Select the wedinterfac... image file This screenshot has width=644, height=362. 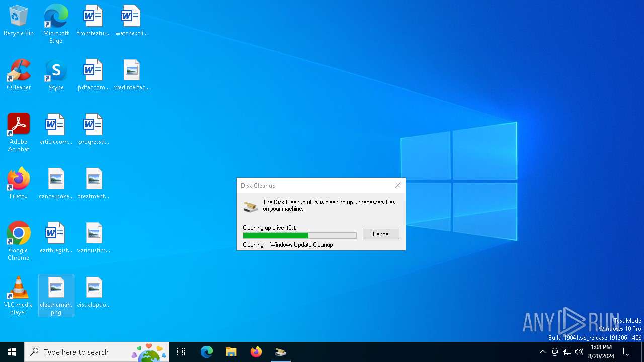tap(131, 75)
